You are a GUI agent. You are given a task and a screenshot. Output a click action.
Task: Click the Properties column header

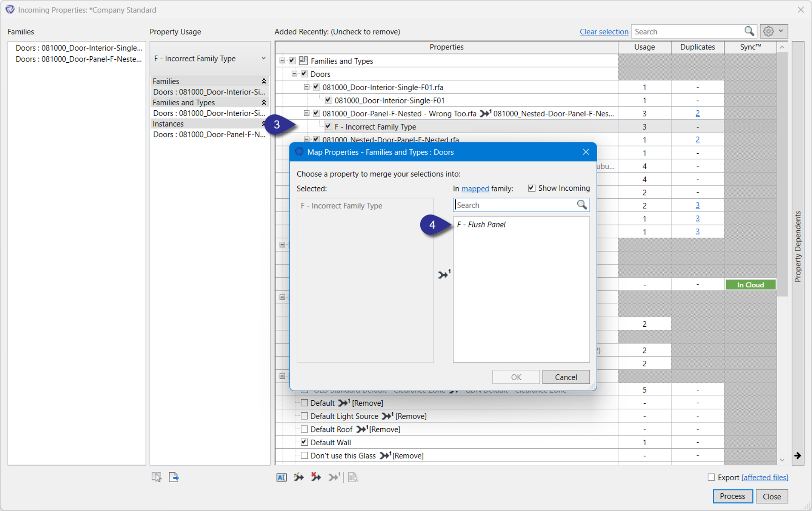pyautogui.click(x=446, y=47)
